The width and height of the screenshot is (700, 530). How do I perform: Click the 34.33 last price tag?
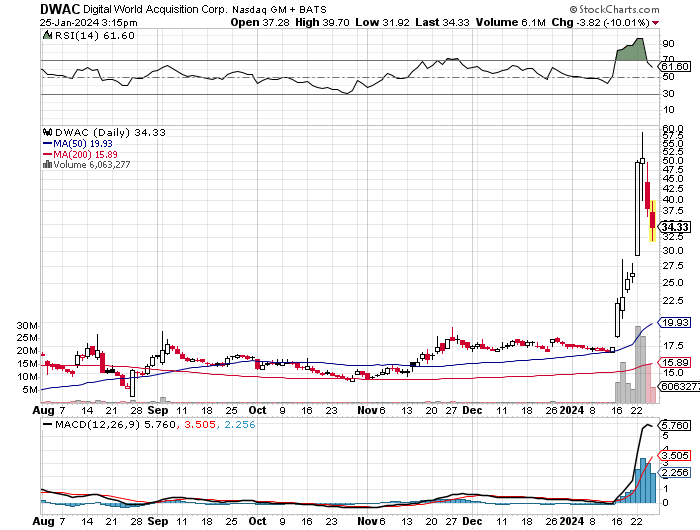675,227
